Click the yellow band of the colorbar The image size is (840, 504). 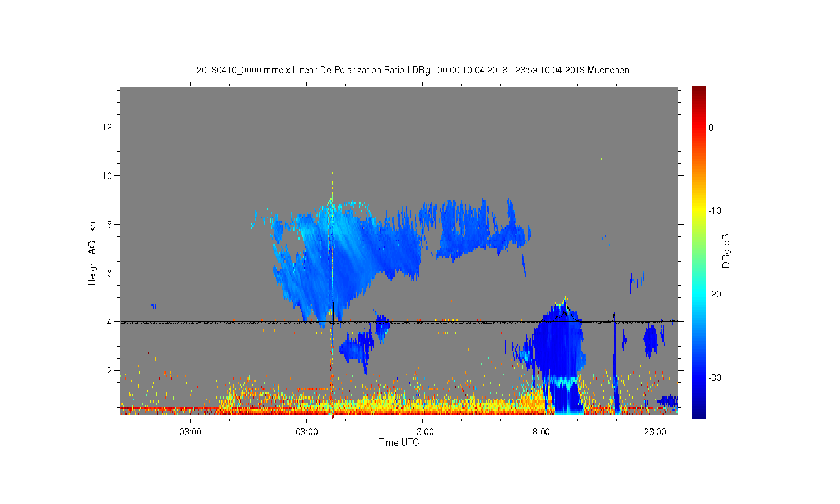[699, 212]
